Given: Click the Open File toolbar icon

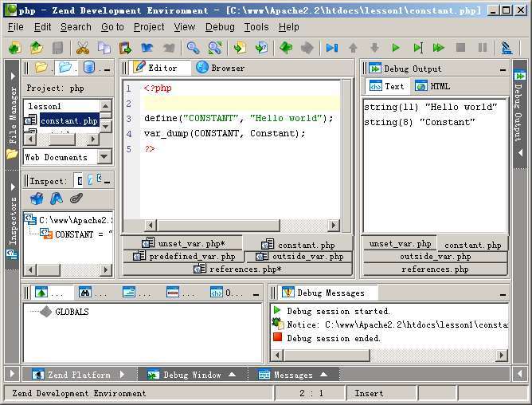Looking at the screenshot, I should 37,48.
